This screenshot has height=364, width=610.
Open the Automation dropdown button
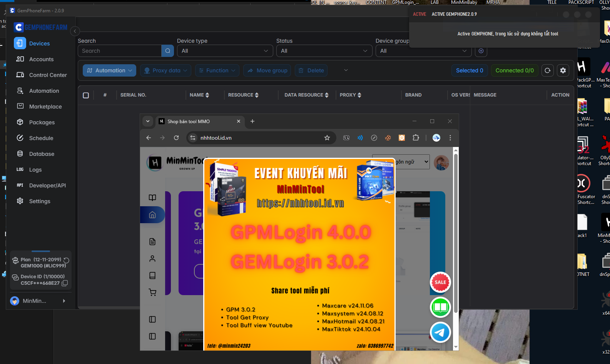pyautogui.click(x=109, y=70)
